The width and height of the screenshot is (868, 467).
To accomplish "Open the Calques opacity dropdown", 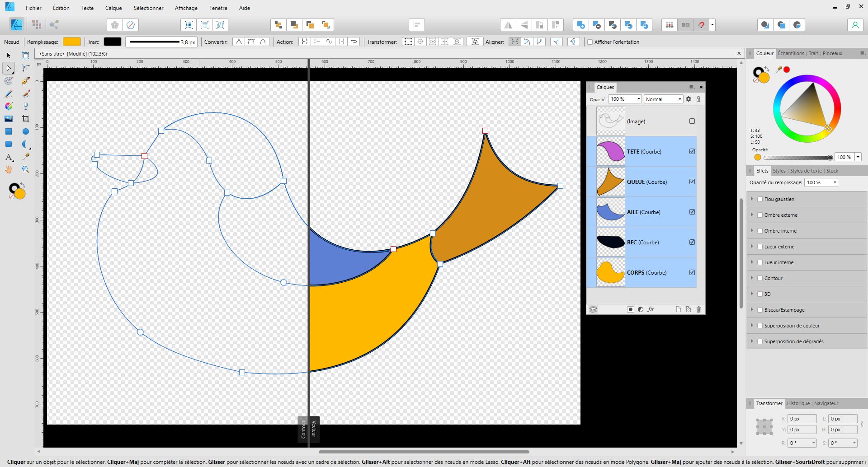I will 638,99.
